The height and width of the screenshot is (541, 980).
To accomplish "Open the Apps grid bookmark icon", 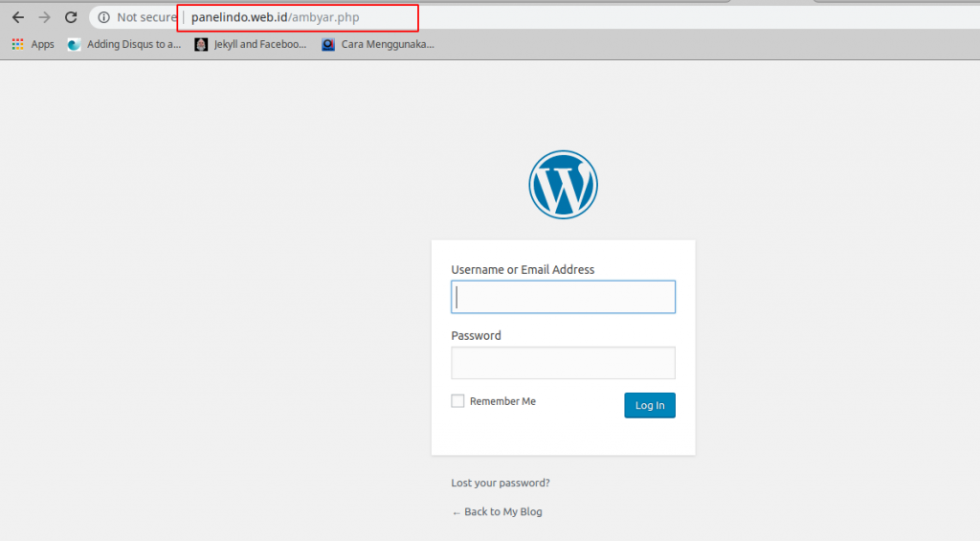I will pyautogui.click(x=17, y=44).
